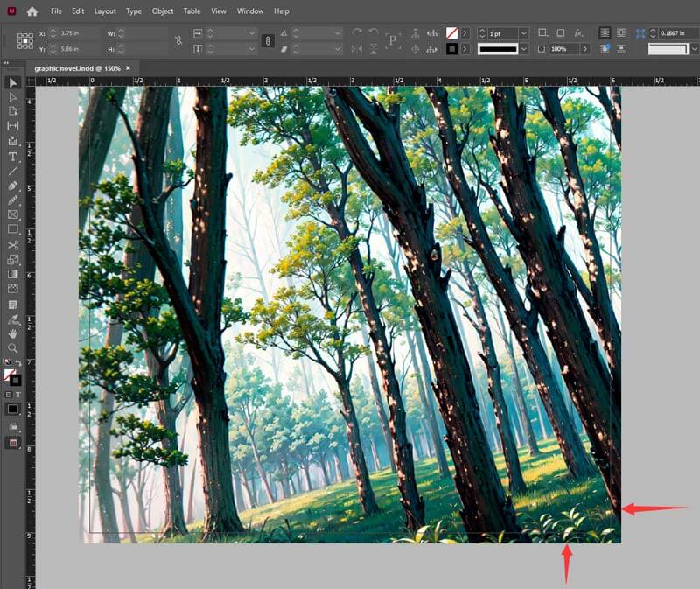Image resolution: width=700 pixels, height=589 pixels.
Task: Select the Type tool
Action: pos(13,157)
